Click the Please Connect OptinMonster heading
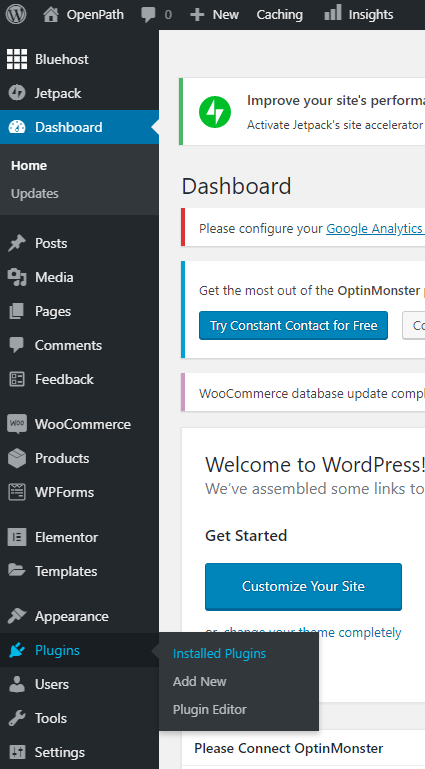This screenshot has height=769, width=425. coord(289,748)
